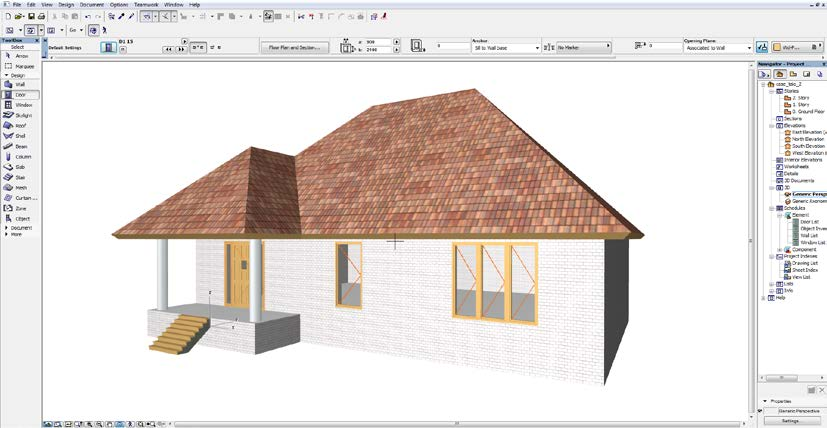Open the Opening Plane 'Associated to Wall' dropdown
Image resolution: width=827 pixels, height=428 pixels.
[x=718, y=47]
